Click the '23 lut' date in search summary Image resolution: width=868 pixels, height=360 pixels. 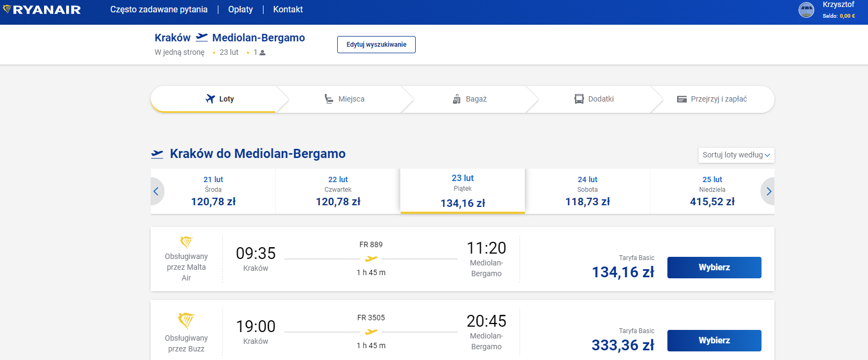point(229,53)
